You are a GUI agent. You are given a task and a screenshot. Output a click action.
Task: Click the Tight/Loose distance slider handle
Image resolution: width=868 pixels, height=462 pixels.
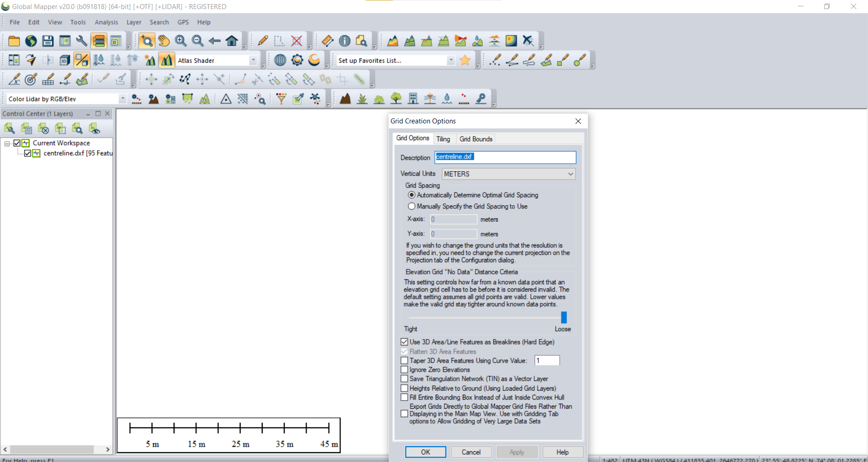coord(564,317)
